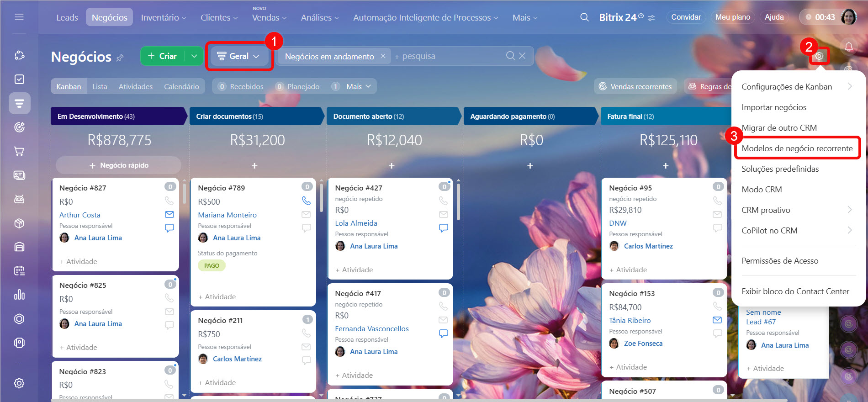Click the pesquisa search input field
Viewport: 868px width, 402px height.
448,56
